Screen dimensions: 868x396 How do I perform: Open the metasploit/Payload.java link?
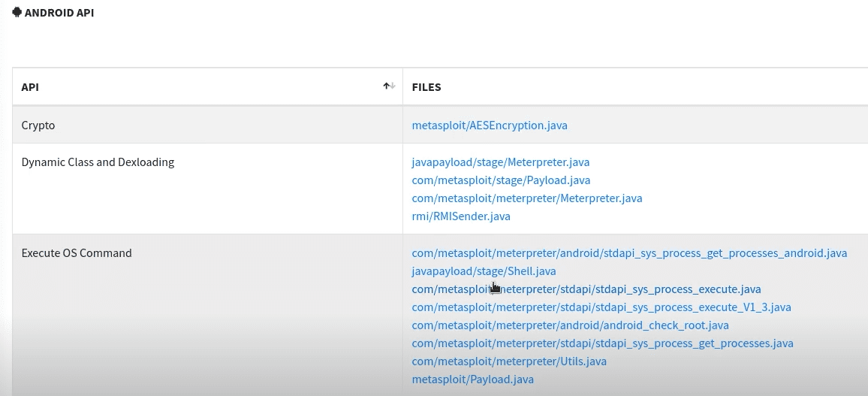pos(473,379)
